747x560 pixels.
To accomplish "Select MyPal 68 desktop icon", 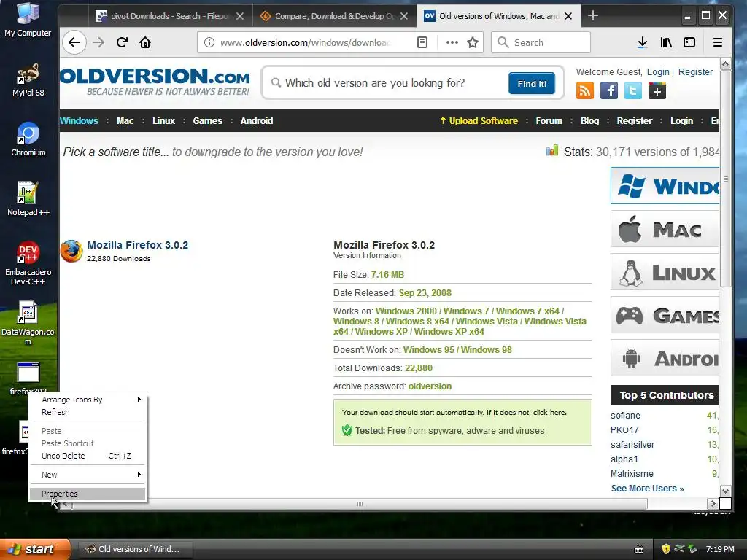I will point(28,79).
